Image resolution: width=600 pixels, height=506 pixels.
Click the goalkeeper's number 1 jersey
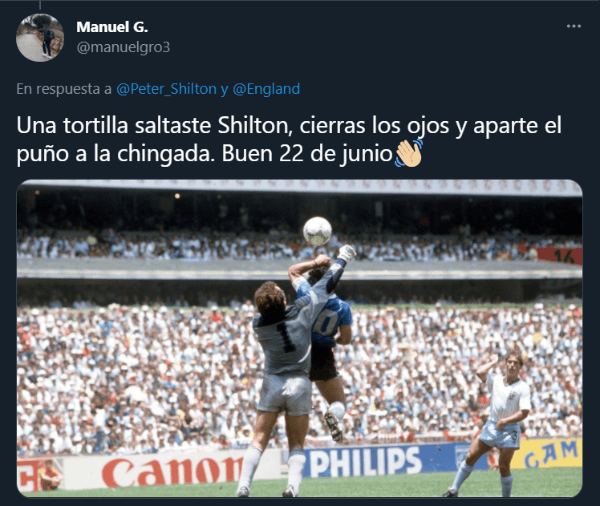point(285,337)
